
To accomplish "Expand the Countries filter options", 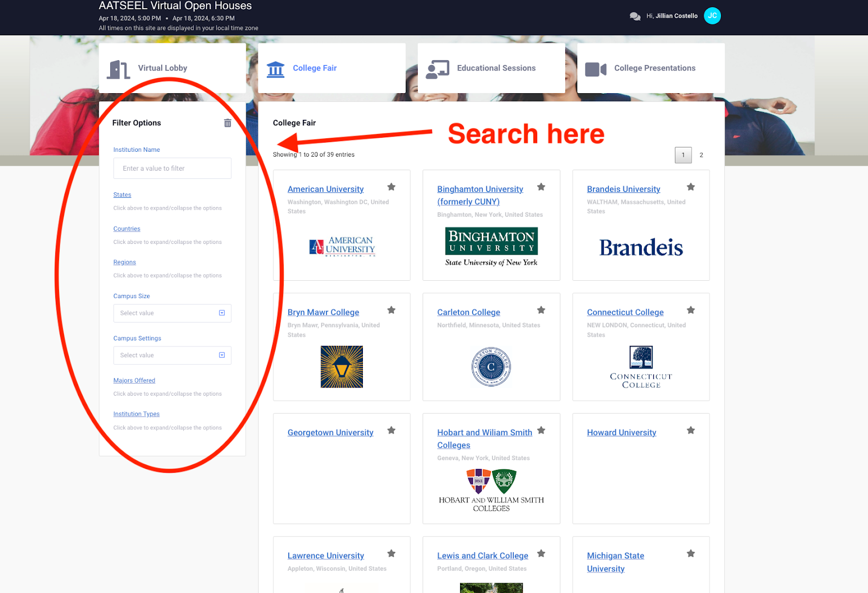I will (126, 229).
